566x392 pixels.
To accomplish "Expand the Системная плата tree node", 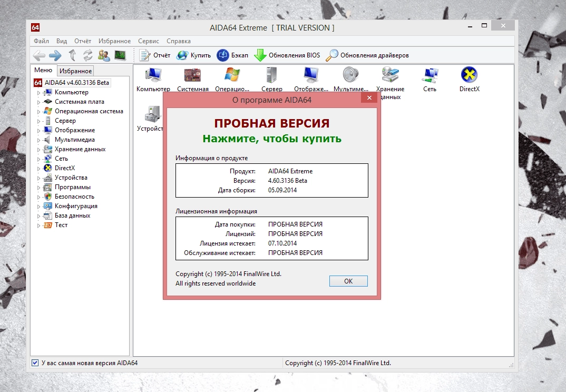I will click(38, 102).
